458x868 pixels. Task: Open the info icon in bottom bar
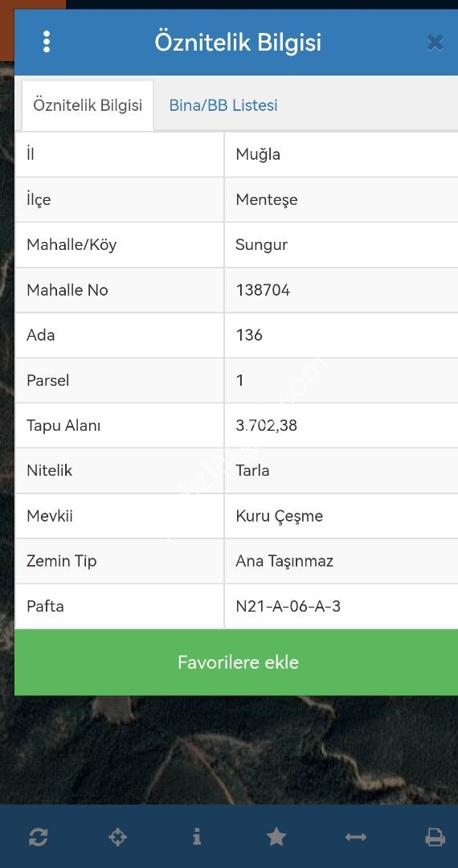[197, 837]
